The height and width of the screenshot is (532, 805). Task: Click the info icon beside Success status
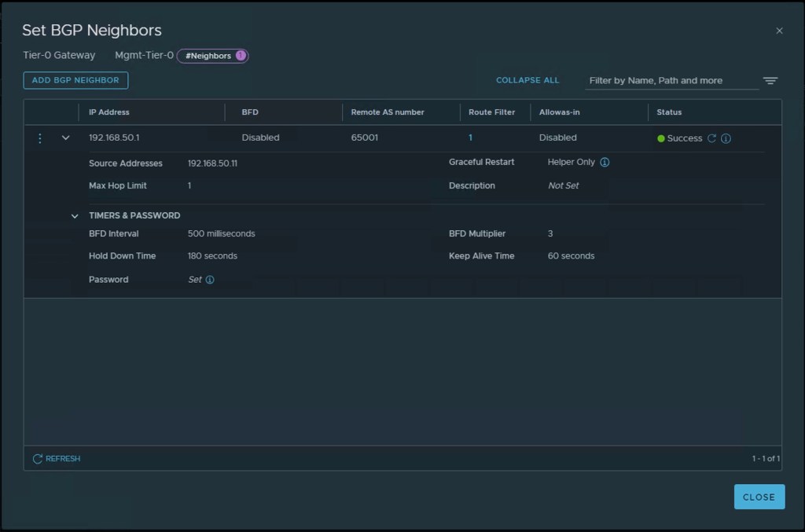click(x=726, y=138)
